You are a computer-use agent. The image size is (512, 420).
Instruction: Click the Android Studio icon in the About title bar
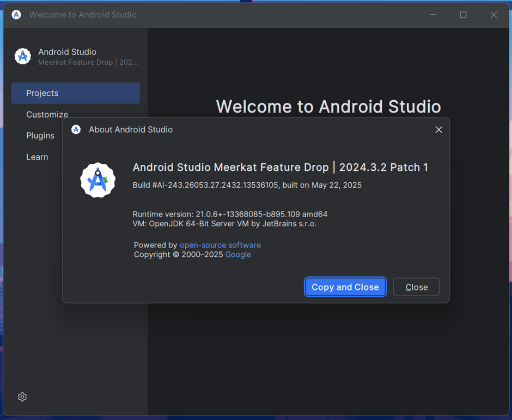pos(76,129)
